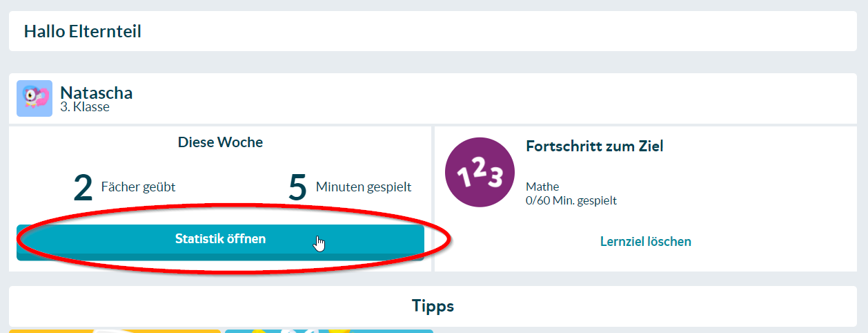
Task: Click the Diese Woche heading
Action: point(220,142)
